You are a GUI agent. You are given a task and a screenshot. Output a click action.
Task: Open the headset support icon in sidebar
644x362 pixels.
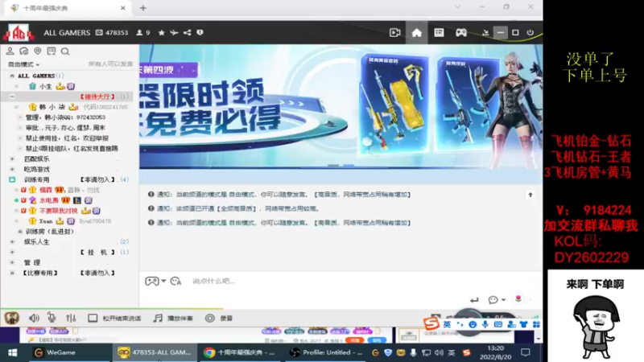click(x=24, y=51)
